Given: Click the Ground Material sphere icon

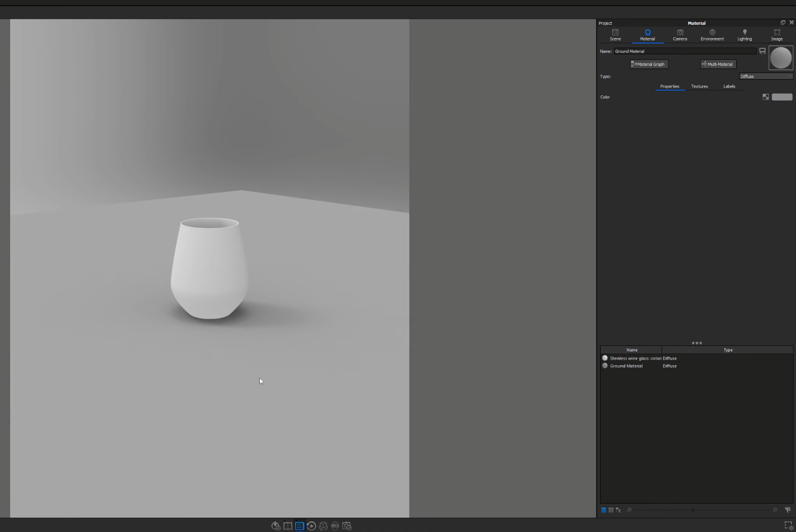Looking at the screenshot, I should coord(605,366).
